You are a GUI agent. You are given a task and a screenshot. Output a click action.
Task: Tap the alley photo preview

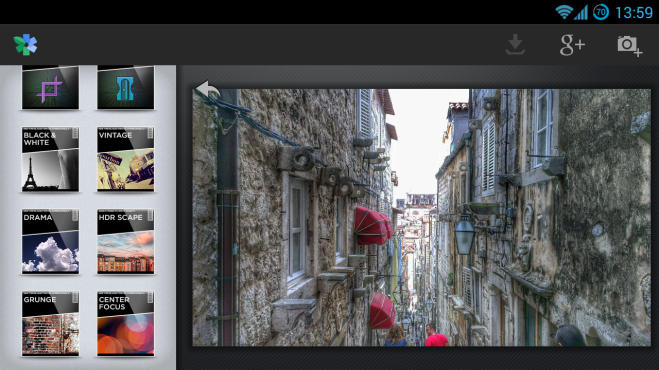pyautogui.click(x=422, y=217)
